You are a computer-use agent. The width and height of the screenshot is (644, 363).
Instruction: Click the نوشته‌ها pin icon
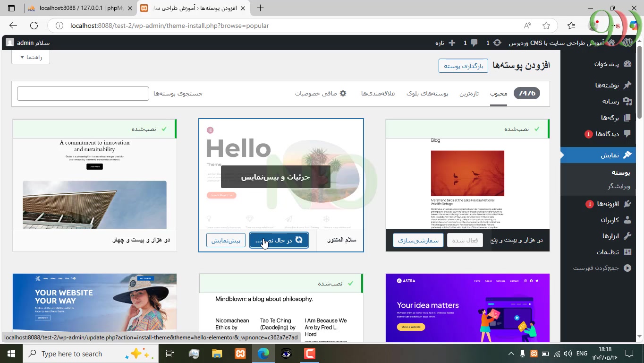tap(627, 85)
